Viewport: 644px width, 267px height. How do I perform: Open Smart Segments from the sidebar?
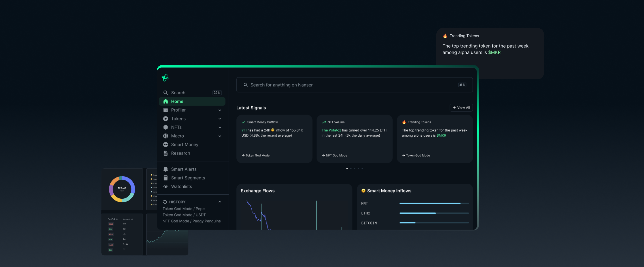click(188, 178)
